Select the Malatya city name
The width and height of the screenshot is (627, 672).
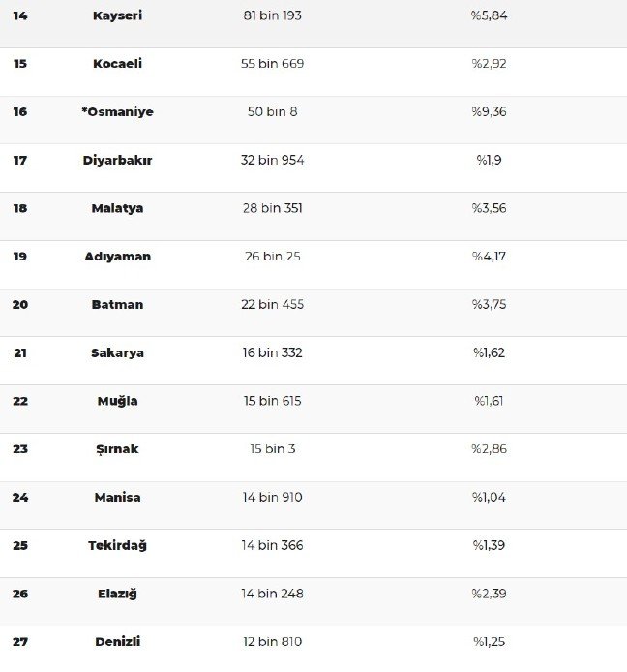[x=117, y=208]
